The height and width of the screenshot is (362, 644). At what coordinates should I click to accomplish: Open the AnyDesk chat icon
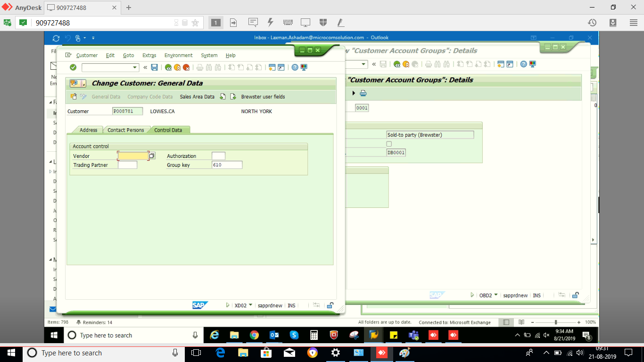point(253,23)
